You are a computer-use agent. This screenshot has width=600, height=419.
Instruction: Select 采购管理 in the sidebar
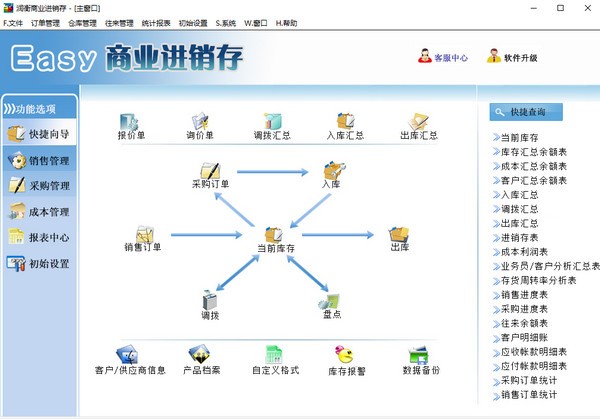click(x=39, y=186)
